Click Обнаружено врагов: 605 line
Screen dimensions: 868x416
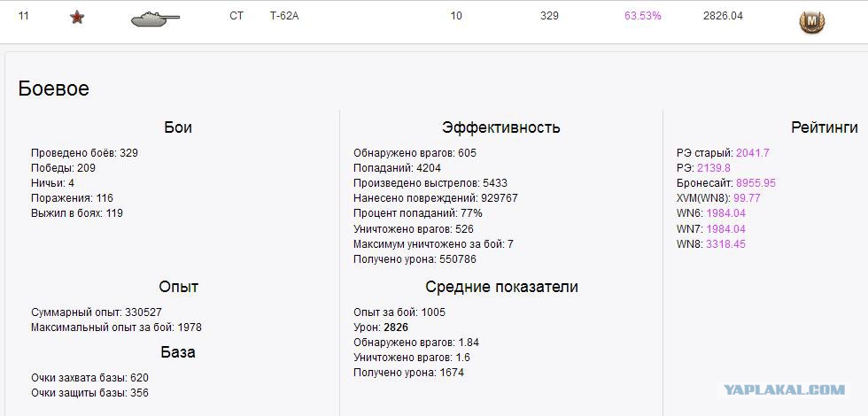[x=415, y=153]
